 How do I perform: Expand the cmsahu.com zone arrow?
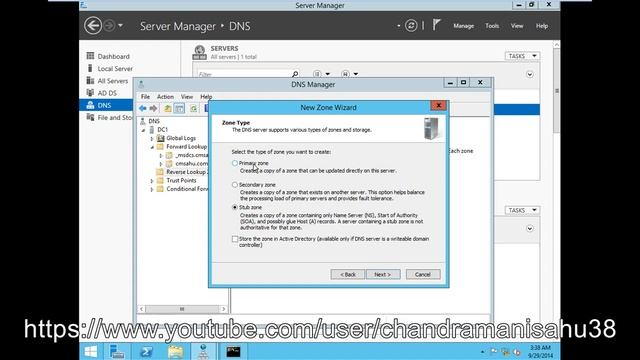161,164
